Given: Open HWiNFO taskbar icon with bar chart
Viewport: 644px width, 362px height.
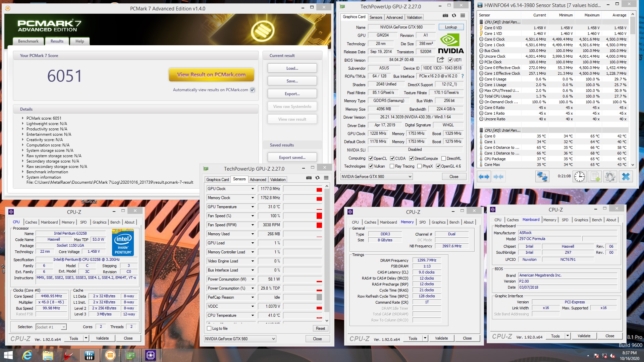Looking at the screenshot, I should (x=89, y=355).
